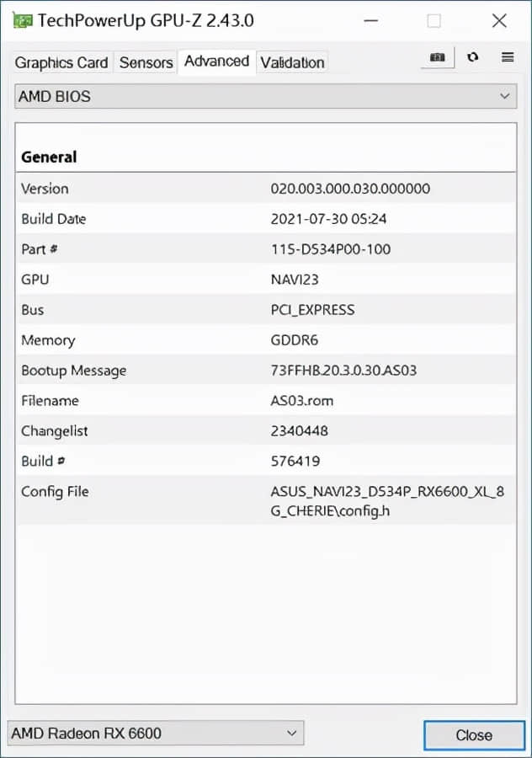Click the Changelist row label
This screenshot has height=758, width=532.
click(55, 431)
